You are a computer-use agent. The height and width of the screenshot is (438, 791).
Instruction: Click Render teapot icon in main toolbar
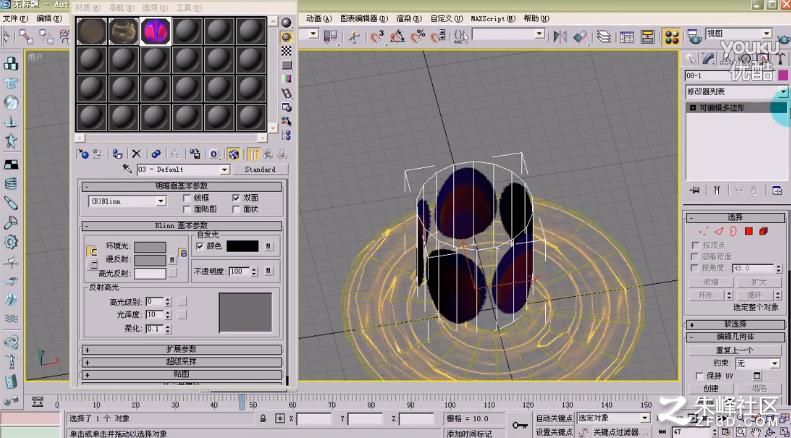pos(697,36)
